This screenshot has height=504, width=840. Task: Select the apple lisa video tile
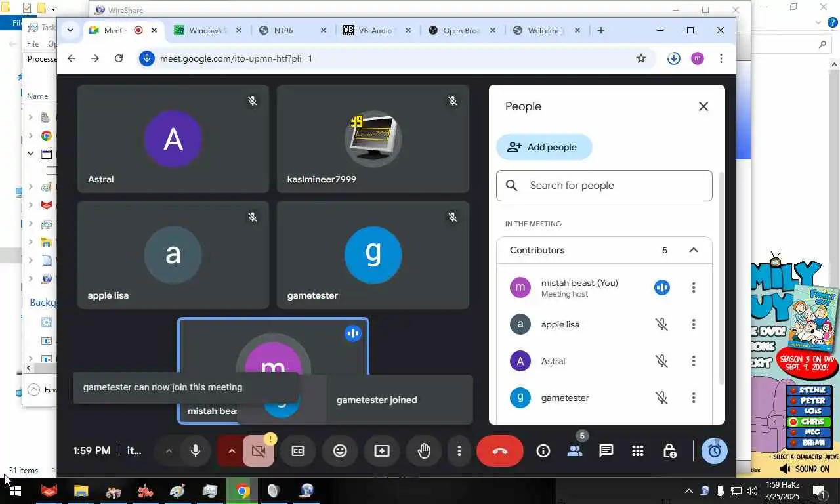tap(173, 255)
